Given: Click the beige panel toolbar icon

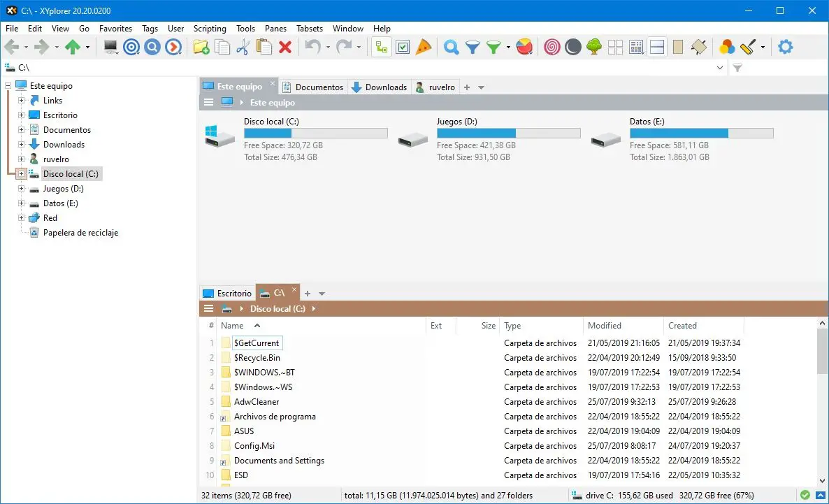Looking at the screenshot, I should (678, 47).
